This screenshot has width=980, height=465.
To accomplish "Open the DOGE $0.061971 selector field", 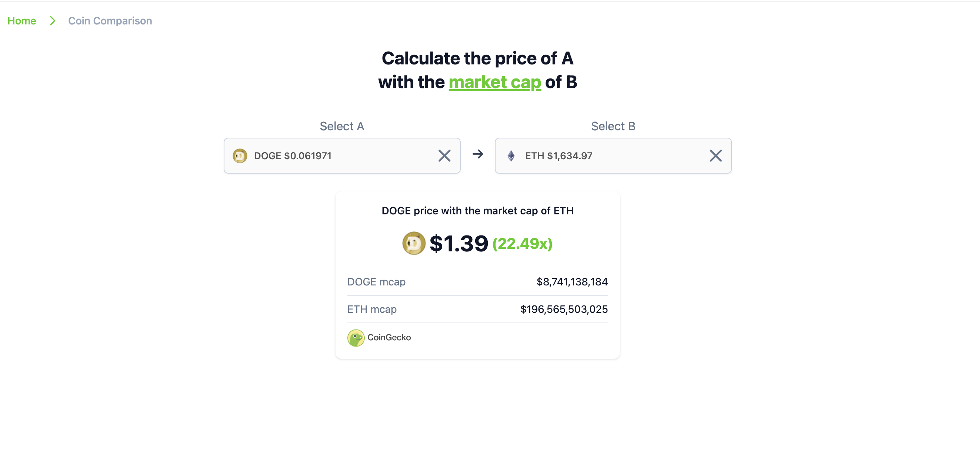I will (293, 156).
